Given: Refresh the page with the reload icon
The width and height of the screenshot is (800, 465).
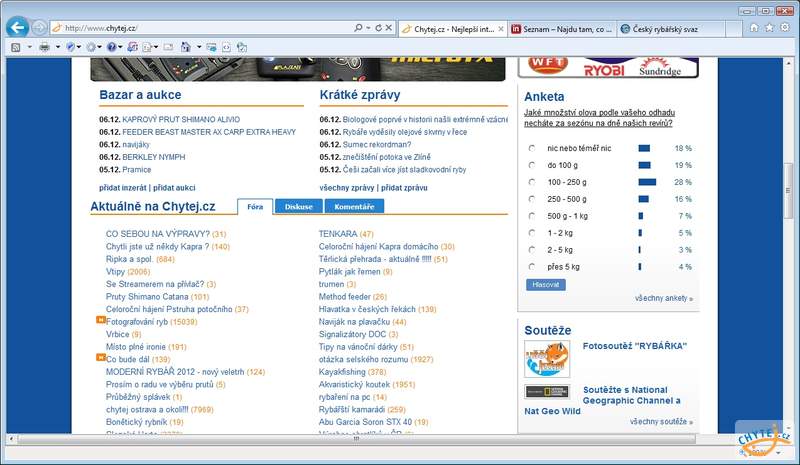Looking at the screenshot, I should (377, 28).
